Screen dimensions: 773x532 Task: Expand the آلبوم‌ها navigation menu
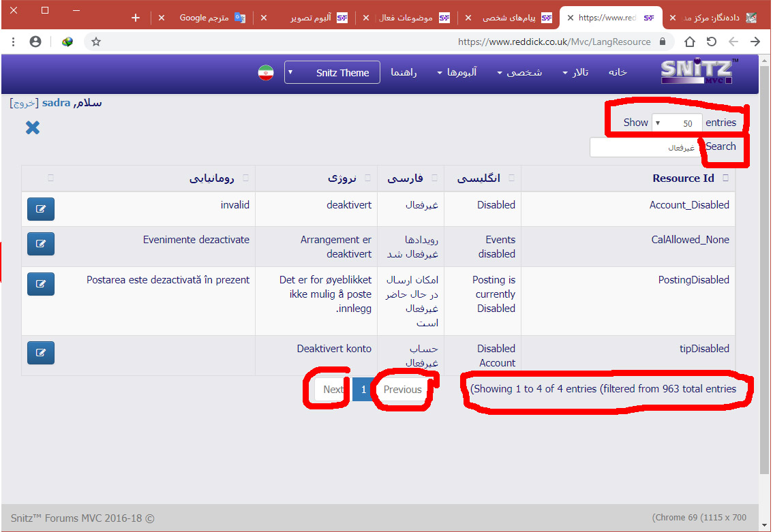pyautogui.click(x=457, y=73)
